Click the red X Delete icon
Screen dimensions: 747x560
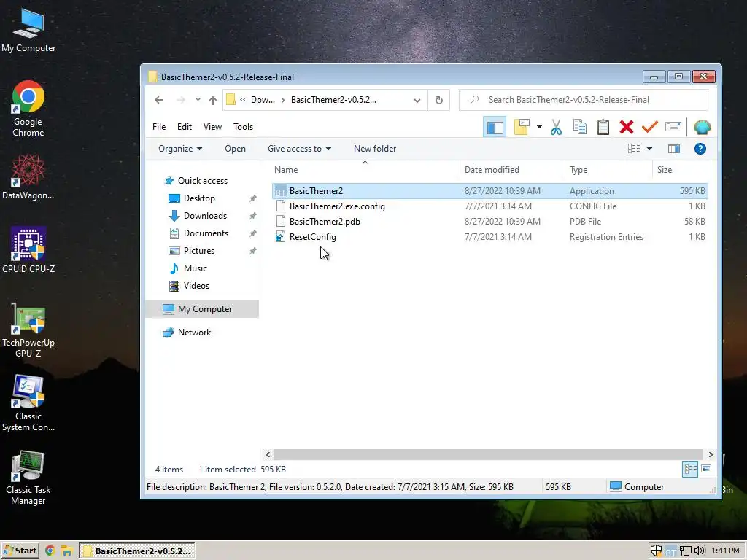point(627,127)
